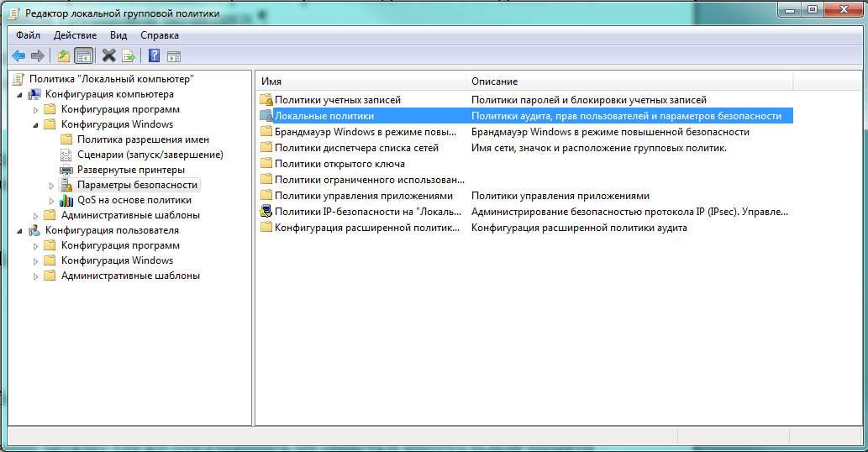The image size is (868, 452).
Task: Expand Административные шаблоны under Конфигурация пользователя
Action: point(35,276)
